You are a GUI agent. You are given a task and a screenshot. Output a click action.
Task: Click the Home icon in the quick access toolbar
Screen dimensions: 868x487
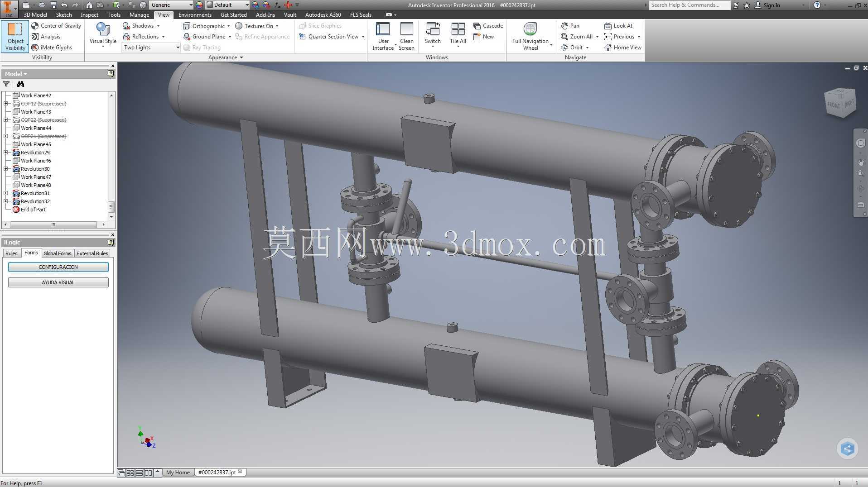[x=89, y=5]
